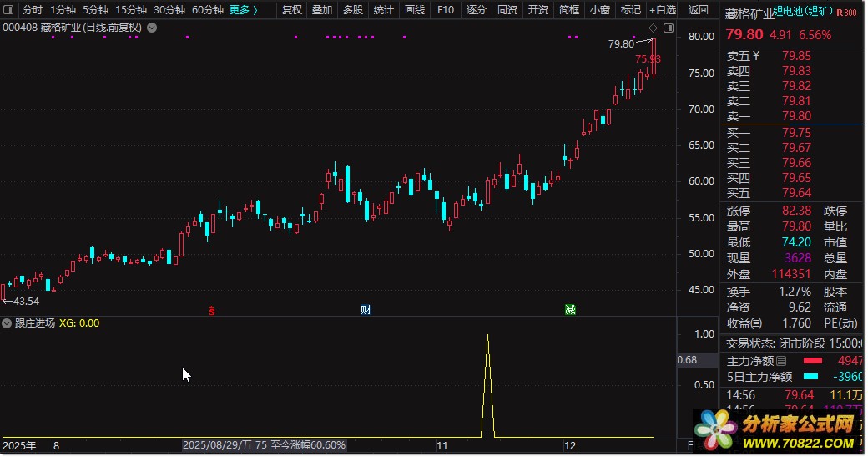Add the stock with +自选 button

660,10
